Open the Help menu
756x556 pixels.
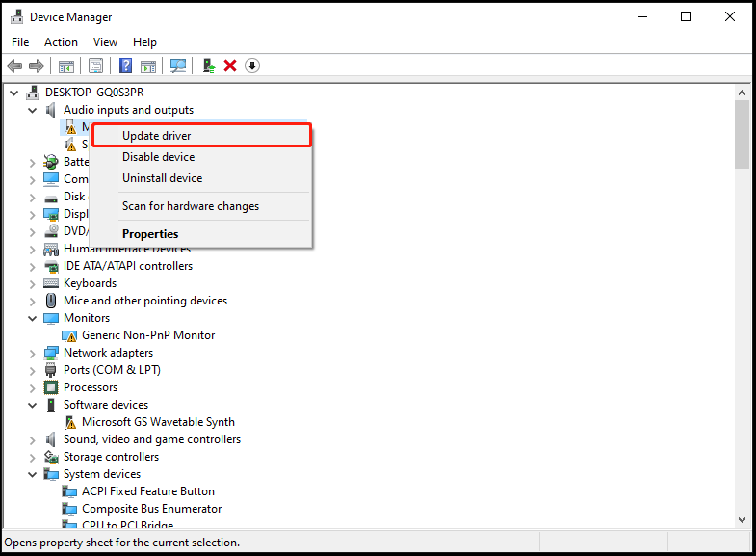144,42
